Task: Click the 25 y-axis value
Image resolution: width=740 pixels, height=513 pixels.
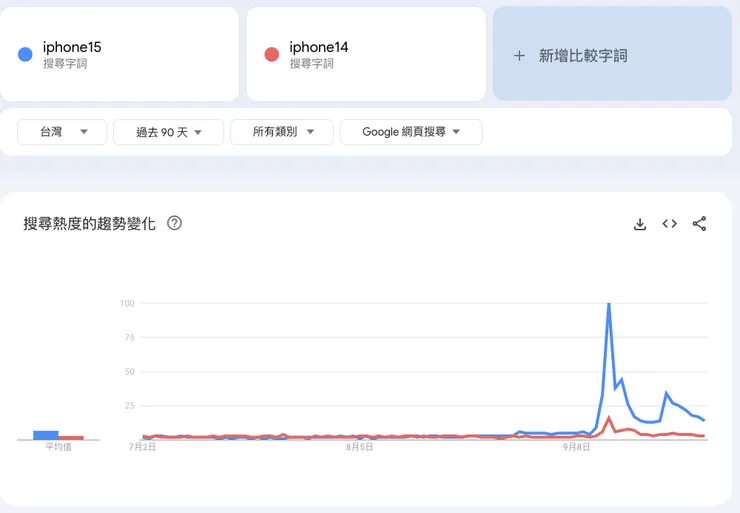Action: point(129,406)
